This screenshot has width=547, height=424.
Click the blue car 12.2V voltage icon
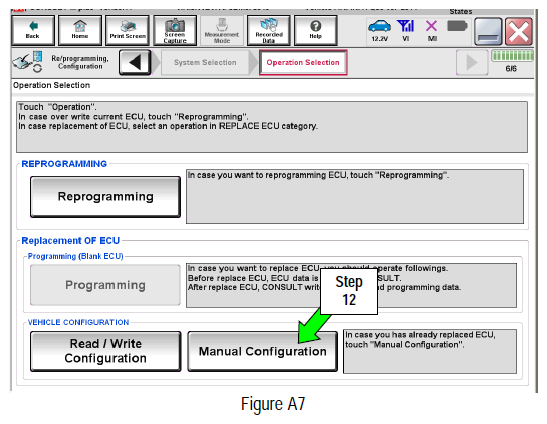coord(380,30)
